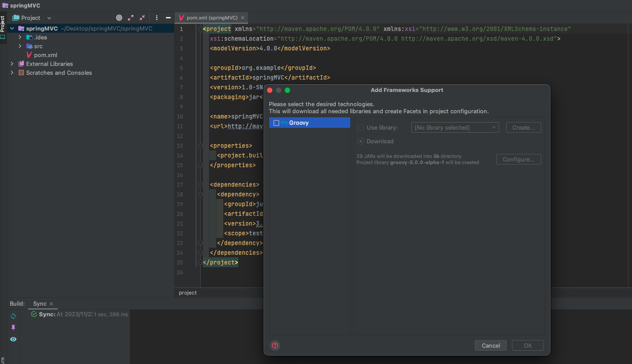The height and width of the screenshot is (364, 632).
Task: Click the Reload/Sync icon in the Build panel
Action: [x=13, y=316]
